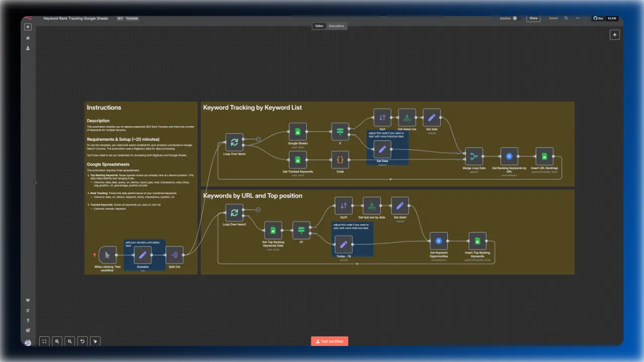Click the red Test workflow button
The width and height of the screenshot is (644, 362).
click(330, 341)
